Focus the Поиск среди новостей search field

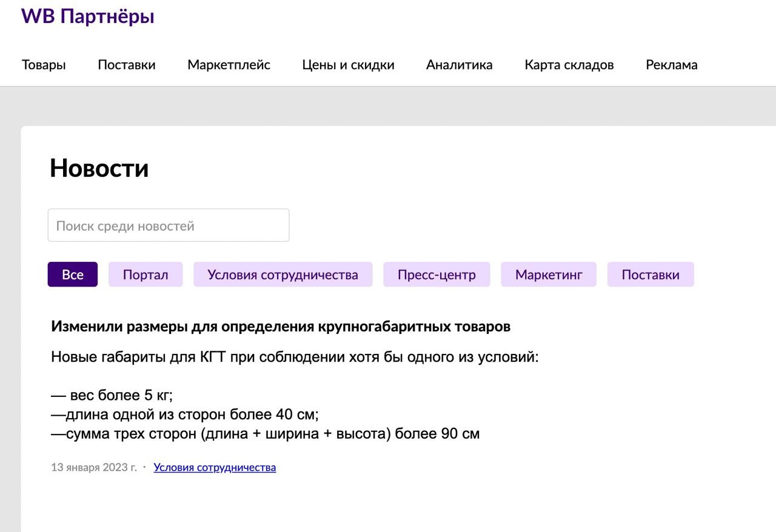pos(169,225)
